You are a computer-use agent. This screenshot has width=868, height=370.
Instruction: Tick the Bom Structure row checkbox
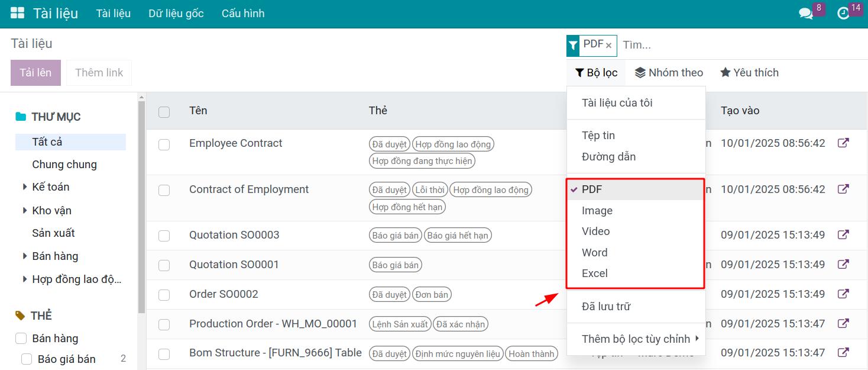pyautogui.click(x=164, y=354)
